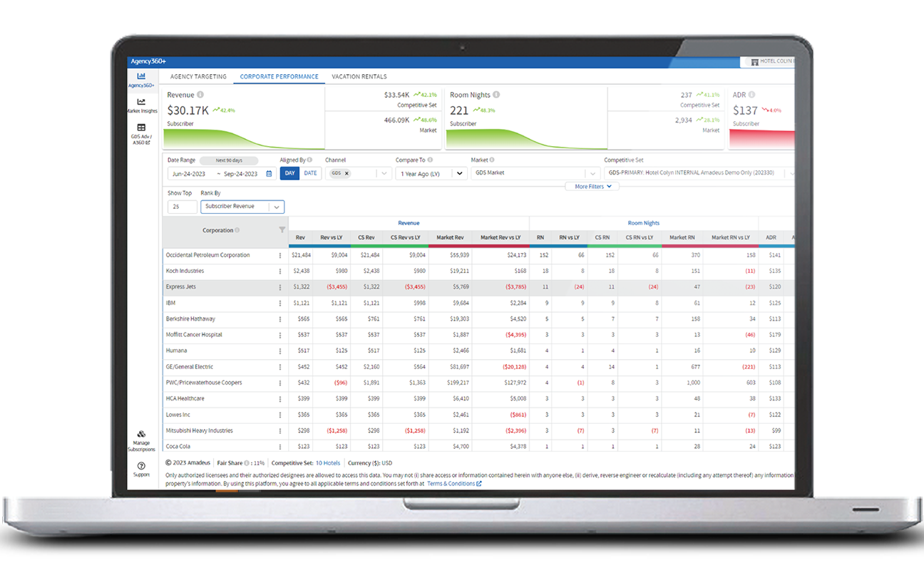Click the Revenue subscriber trend chart
Viewport: 924px width, 575px height.
coord(243,138)
